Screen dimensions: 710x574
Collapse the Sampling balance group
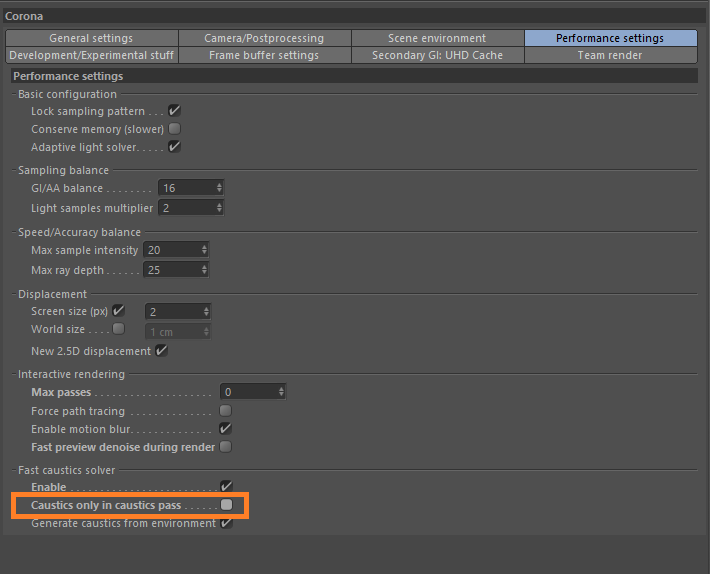point(14,170)
